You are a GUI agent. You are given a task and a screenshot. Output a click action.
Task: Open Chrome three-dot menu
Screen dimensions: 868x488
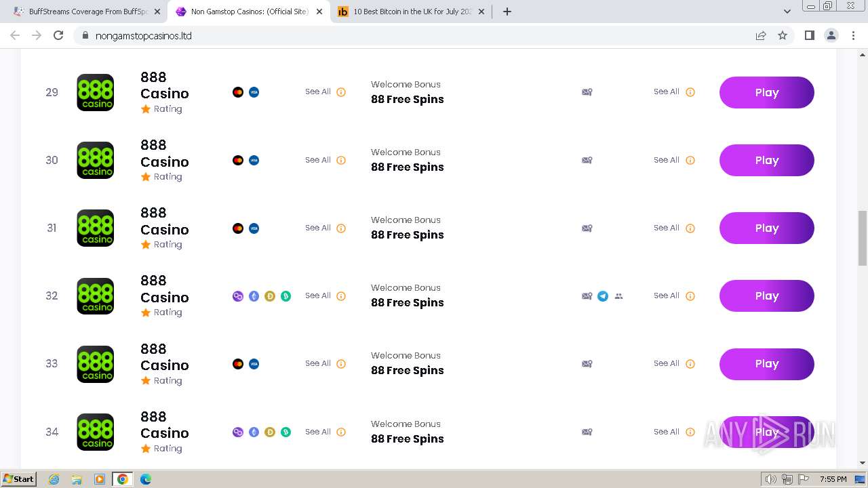pyautogui.click(x=853, y=35)
